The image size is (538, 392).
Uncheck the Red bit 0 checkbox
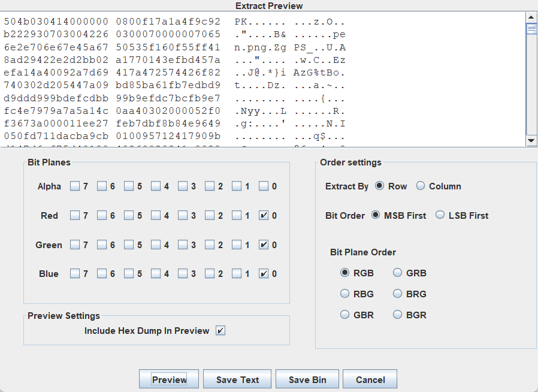pyautogui.click(x=264, y=215)
